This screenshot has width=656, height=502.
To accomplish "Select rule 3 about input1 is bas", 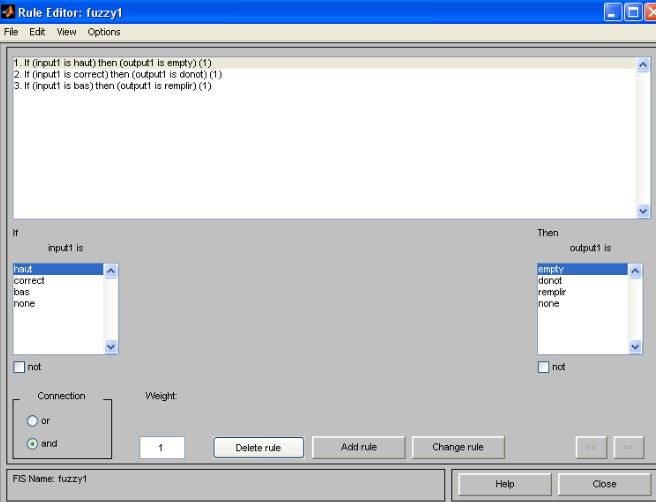I will click(x=112, y=85).
